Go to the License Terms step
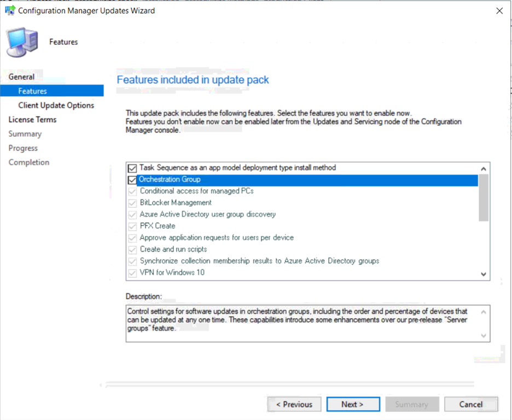The image size is (512, 420). [32, 119]
